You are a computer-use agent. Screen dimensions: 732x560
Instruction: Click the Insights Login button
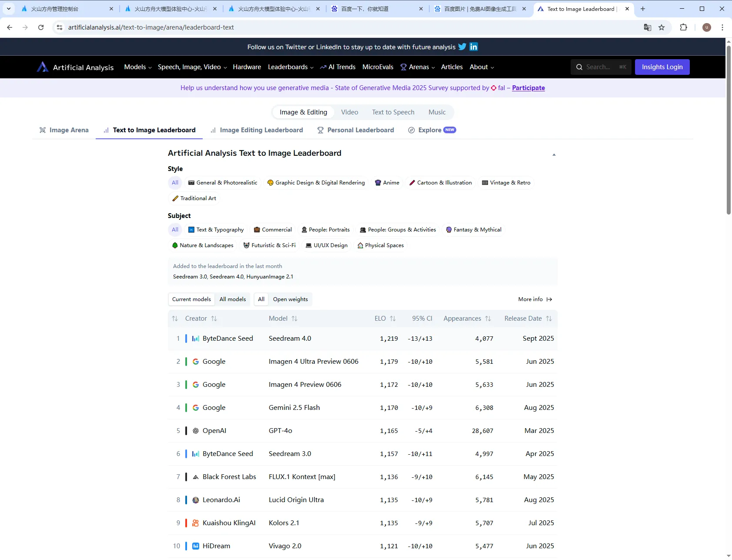[662, 67]
